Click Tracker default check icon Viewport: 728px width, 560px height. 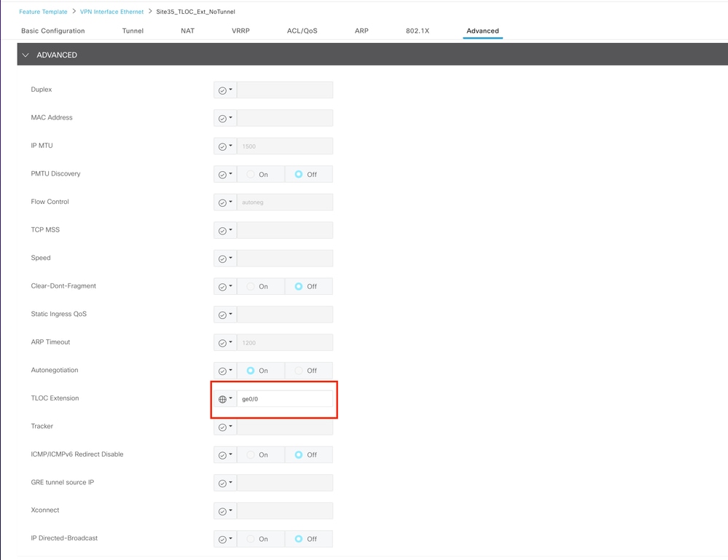222,427
